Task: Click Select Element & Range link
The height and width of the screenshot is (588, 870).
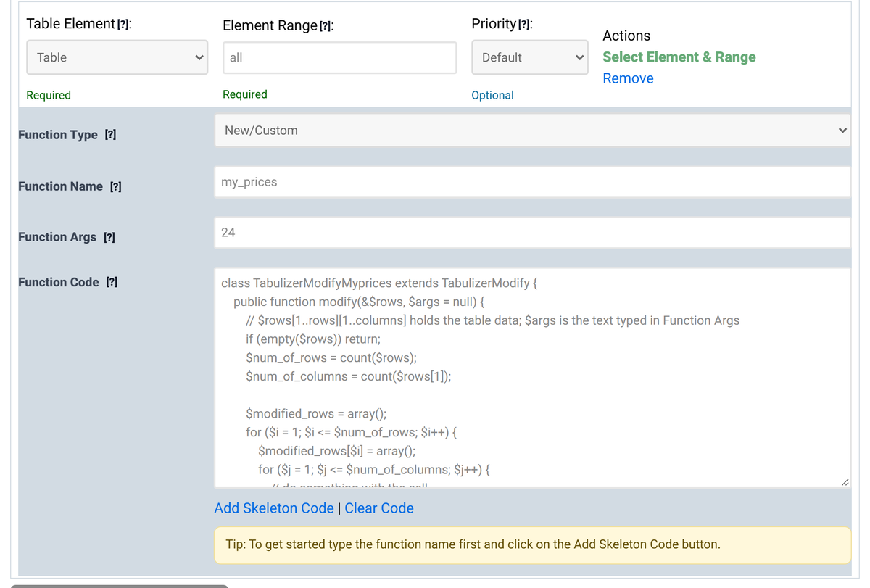Action: [679, 57]
